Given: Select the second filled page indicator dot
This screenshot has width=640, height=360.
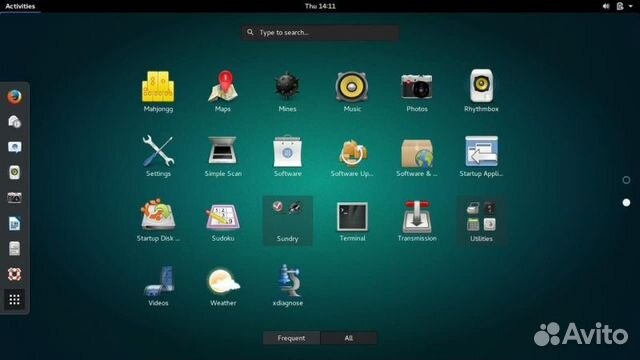Looking at the screenshot, I should point(626,202).
